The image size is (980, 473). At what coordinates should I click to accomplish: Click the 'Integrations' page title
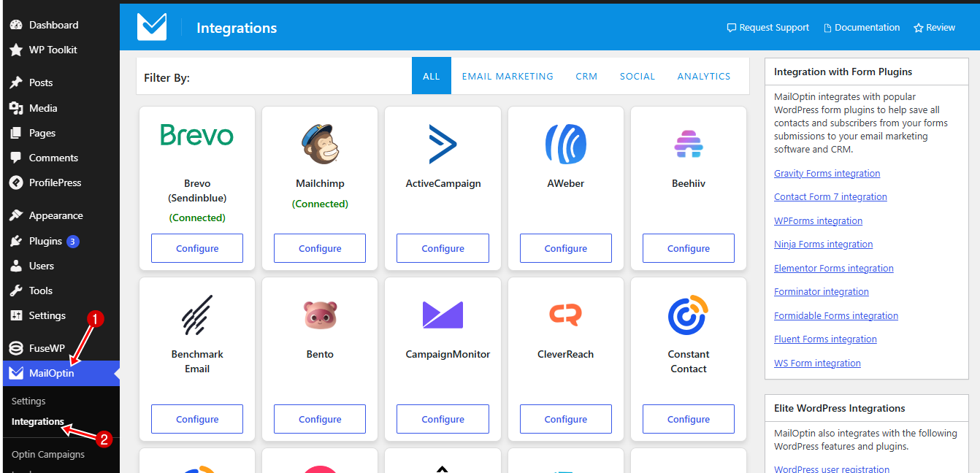237,28
